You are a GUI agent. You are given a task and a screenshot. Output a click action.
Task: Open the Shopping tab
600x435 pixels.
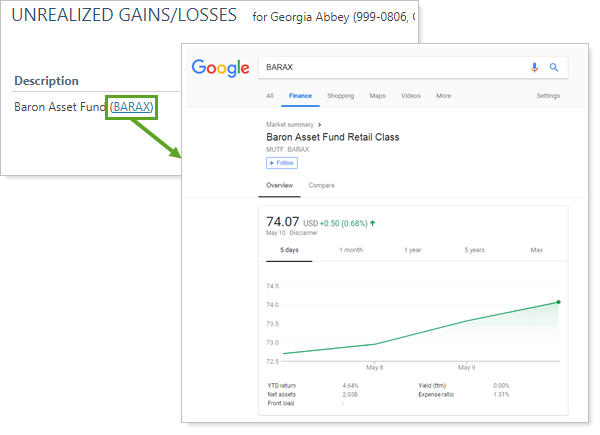tap(340, 96)
